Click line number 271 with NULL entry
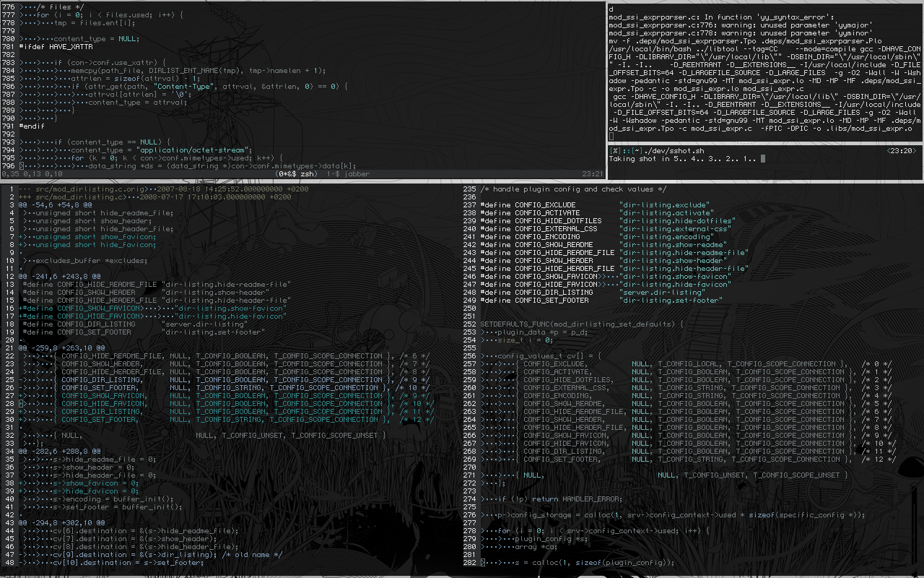Screen dimensions: 924x578 pos(469,475)
